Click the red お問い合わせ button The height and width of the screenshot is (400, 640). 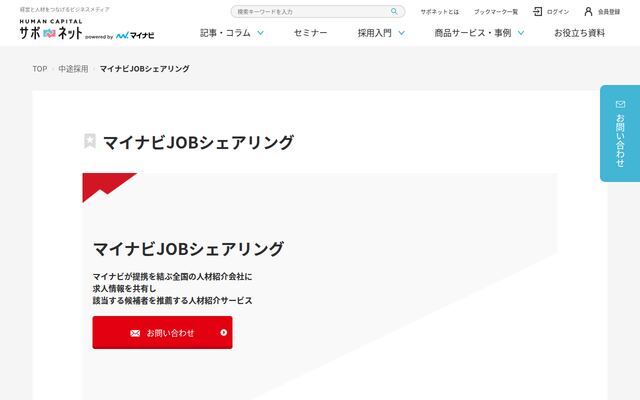162,332
